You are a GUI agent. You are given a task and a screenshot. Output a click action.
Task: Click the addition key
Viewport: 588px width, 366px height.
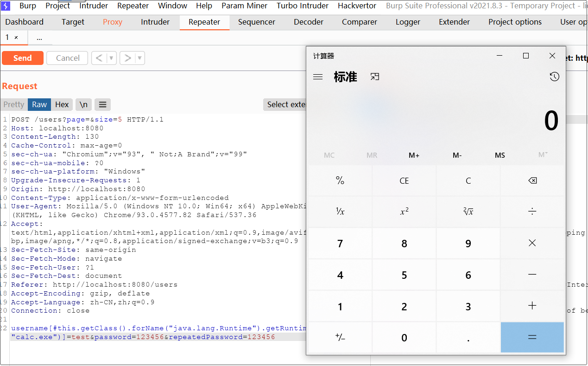532,306
